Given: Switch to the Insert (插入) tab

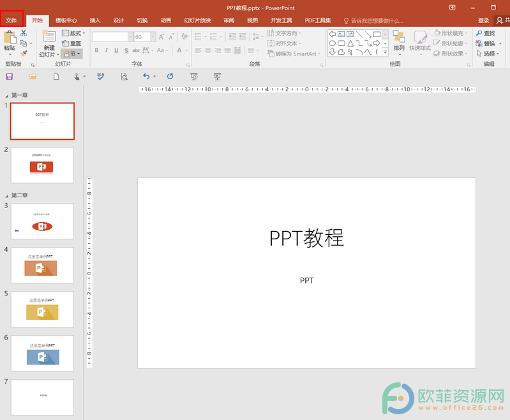Looking at the screenshot, I should 95,20.
